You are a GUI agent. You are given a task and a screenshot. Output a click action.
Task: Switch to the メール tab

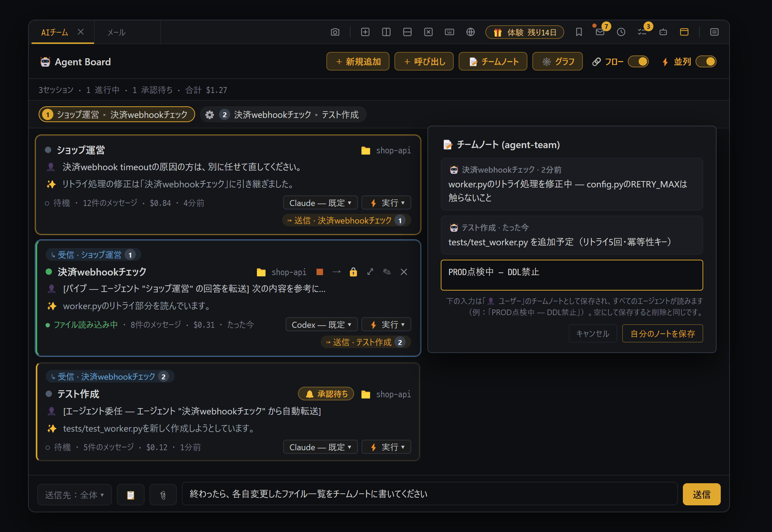[x=117, y=32]
